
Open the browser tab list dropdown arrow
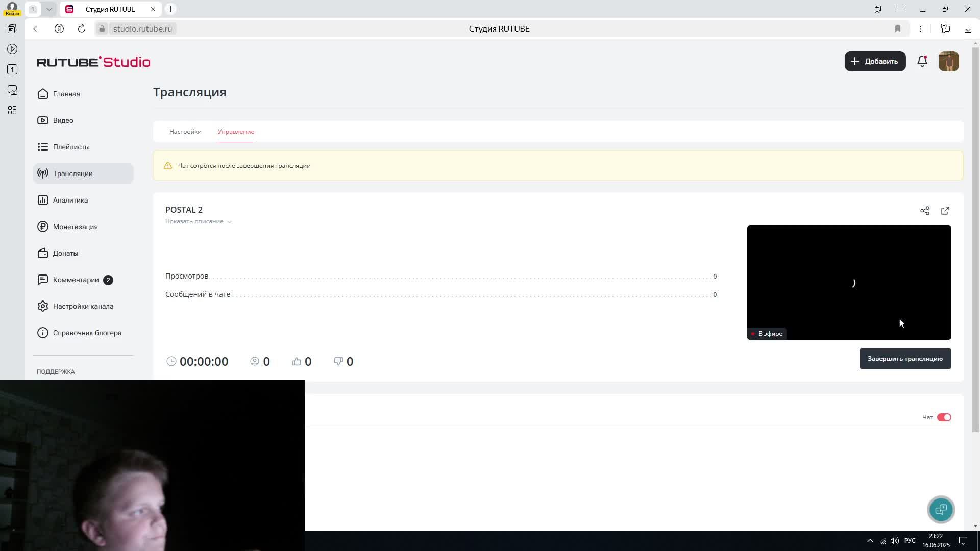pos(49,9)
